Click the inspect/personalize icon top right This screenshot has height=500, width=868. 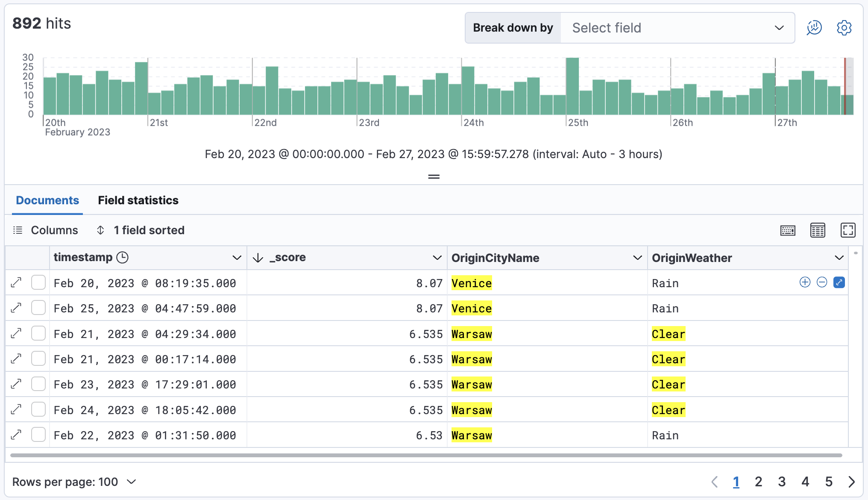coord(814,27)
